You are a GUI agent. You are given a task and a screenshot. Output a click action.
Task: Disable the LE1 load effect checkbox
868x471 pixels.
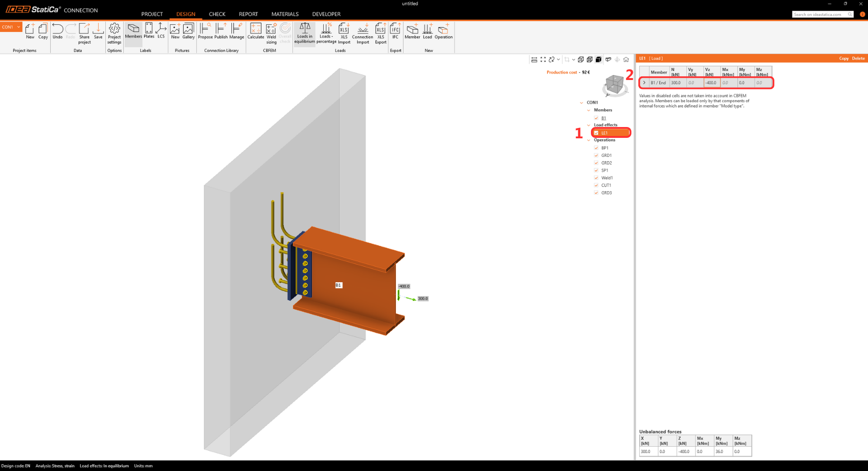pos(596,133)
